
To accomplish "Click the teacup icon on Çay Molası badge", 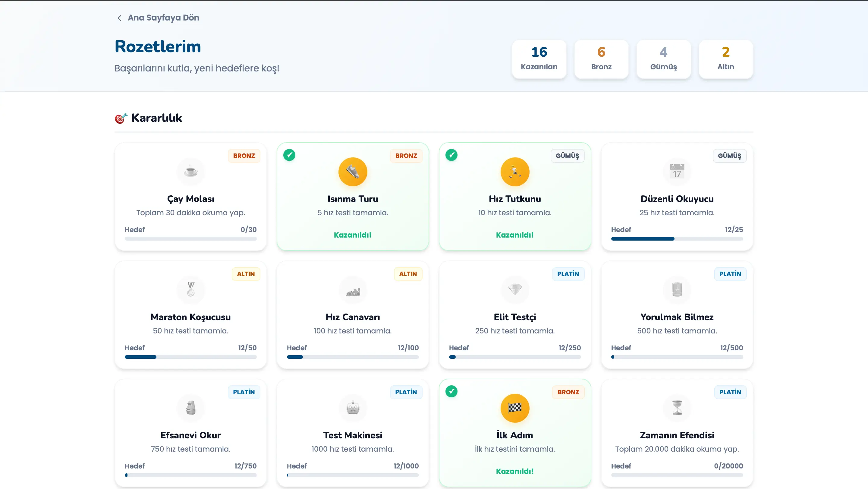I will [x=190, y=172].
